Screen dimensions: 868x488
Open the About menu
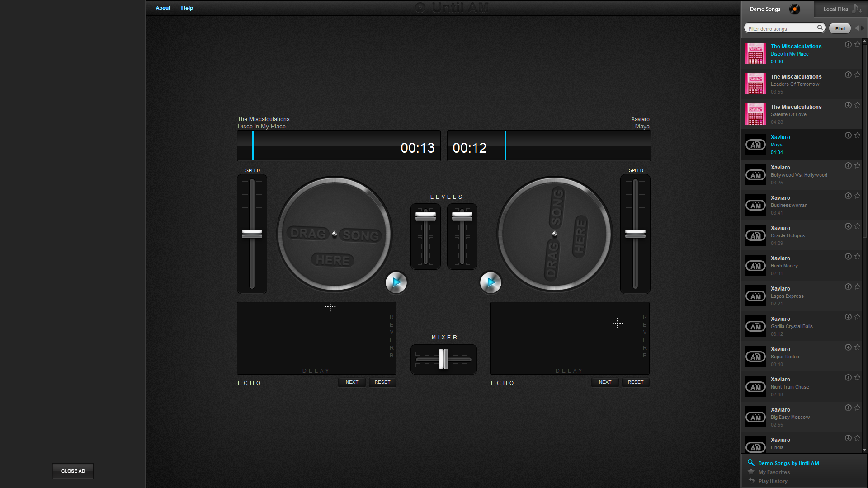tap(163, 8)
